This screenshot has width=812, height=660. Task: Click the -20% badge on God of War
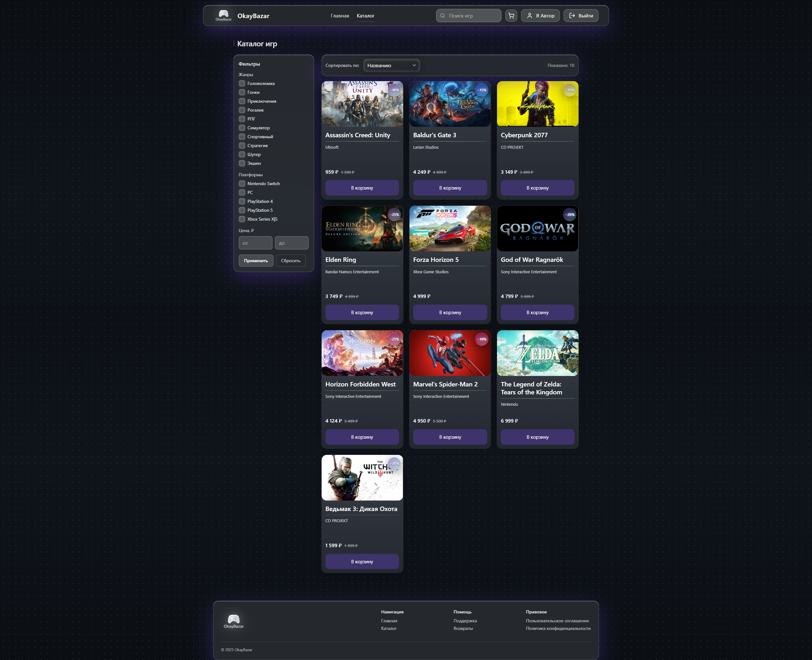569,215
